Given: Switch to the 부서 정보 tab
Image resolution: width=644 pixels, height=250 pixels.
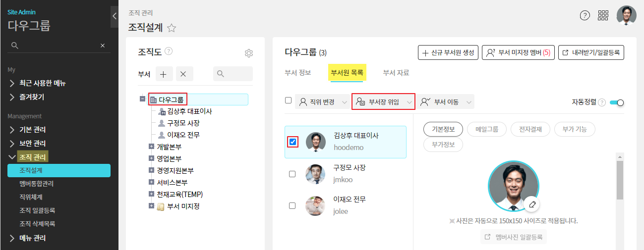Looking at the screenshot, I should coord(298,73).
